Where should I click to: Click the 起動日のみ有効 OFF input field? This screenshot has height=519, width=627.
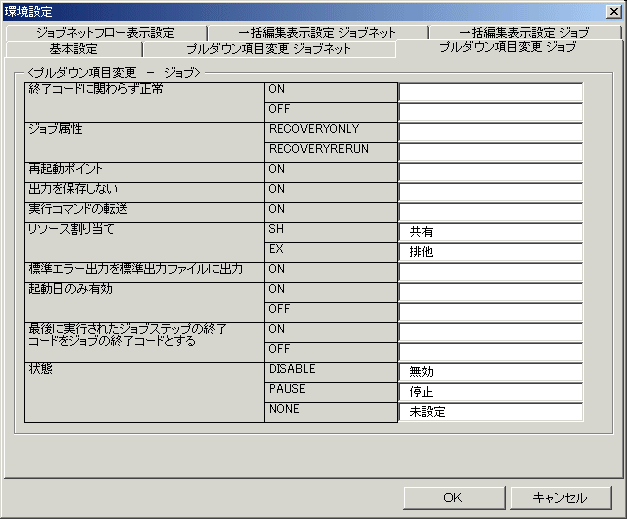(x=490, y=312)
